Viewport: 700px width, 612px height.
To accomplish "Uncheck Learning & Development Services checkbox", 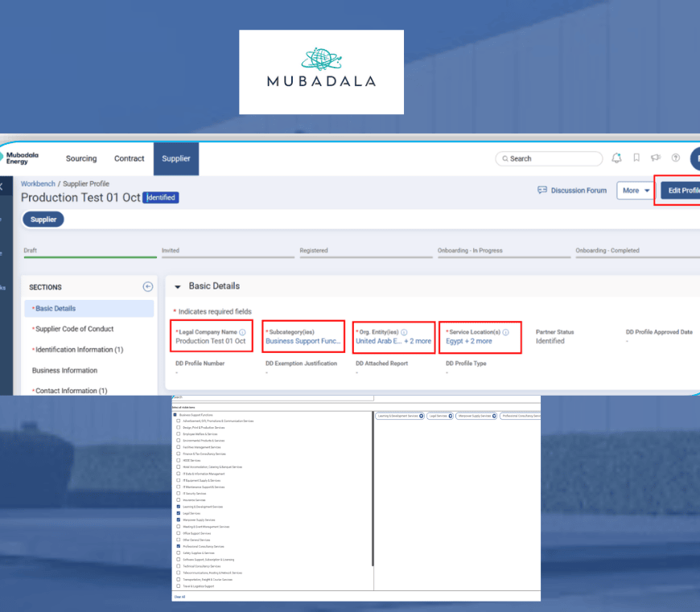I will (179, 507).
